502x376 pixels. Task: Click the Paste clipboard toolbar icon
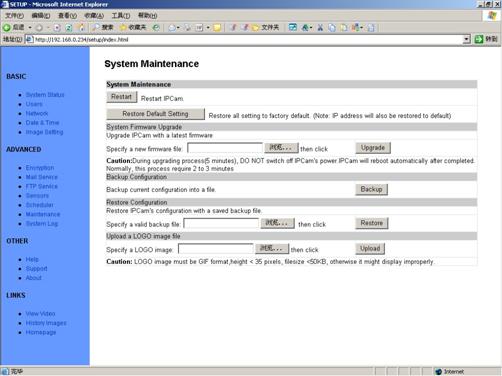click(344, 28)
